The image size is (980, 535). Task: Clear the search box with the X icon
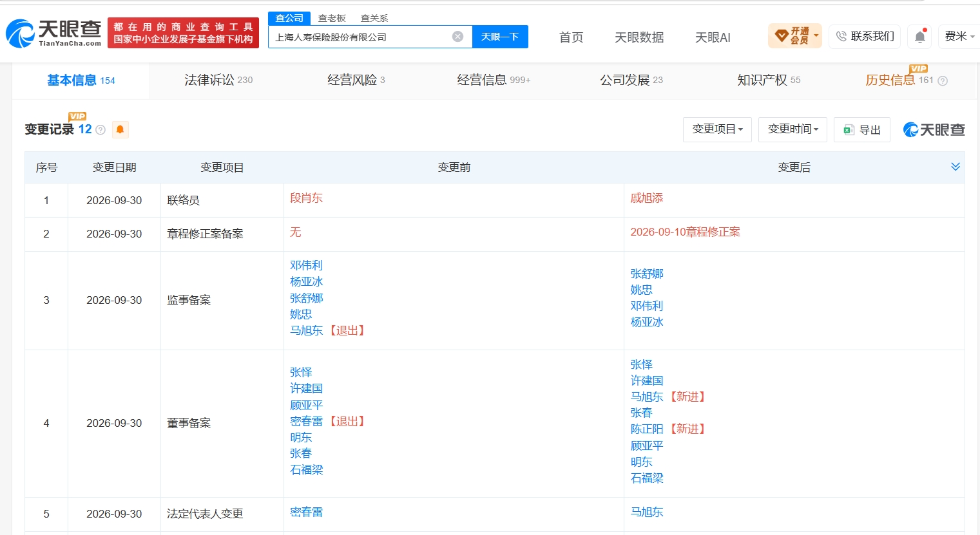pyautogui.click(x=457, y=37)
